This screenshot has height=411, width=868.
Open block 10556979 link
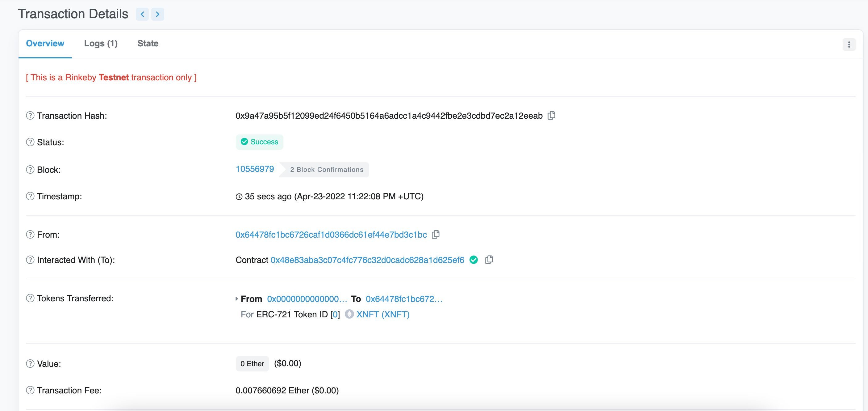click(255, 169)
